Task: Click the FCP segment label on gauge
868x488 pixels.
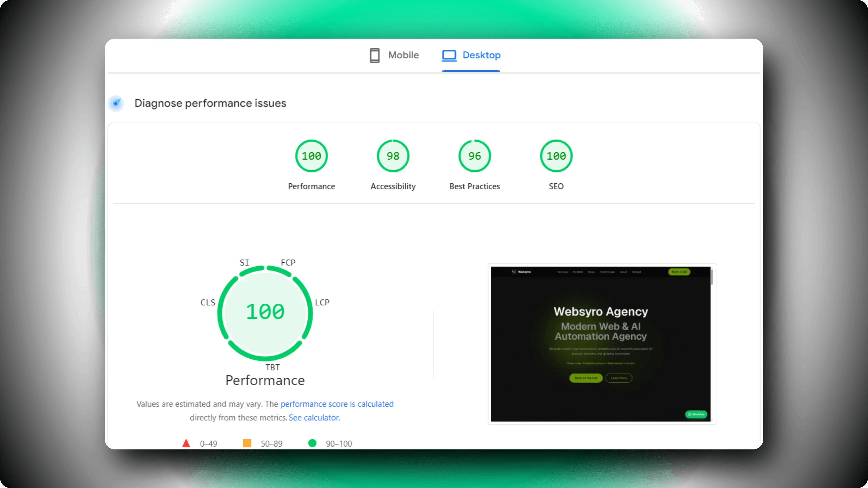Action: (288, 263)
